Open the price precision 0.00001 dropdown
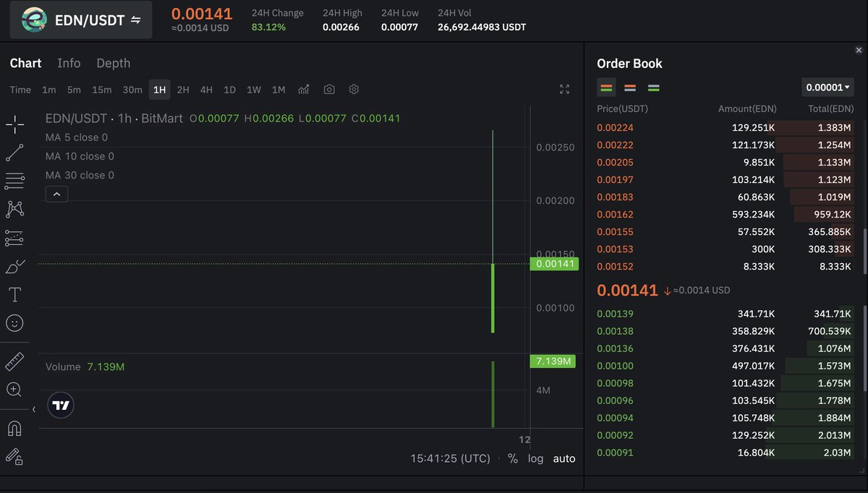Image resolution: width=868 pixels, height=493 pixels. pyautogui.click(x=827, y=87)
